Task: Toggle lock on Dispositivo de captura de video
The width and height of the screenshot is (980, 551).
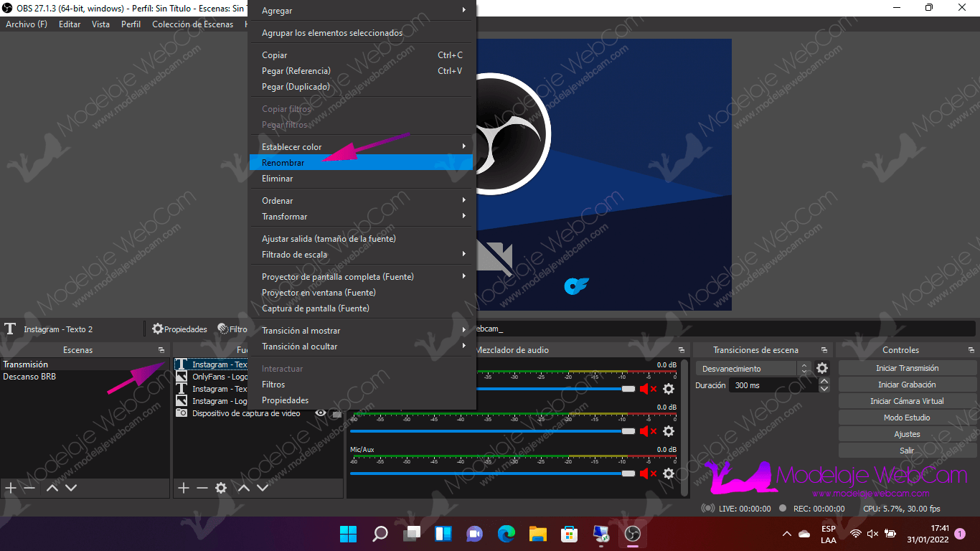Action: pos(336,414)
